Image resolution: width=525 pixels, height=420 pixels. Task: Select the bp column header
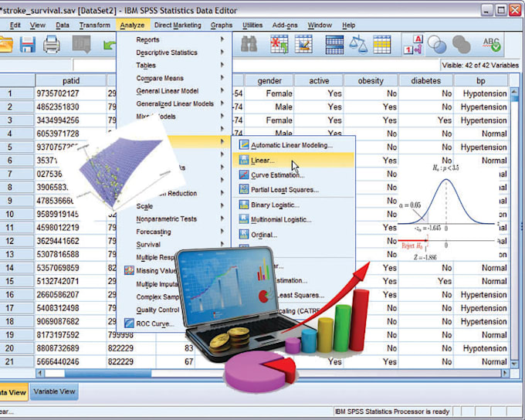pyautogui.click(x=481, y=80)
